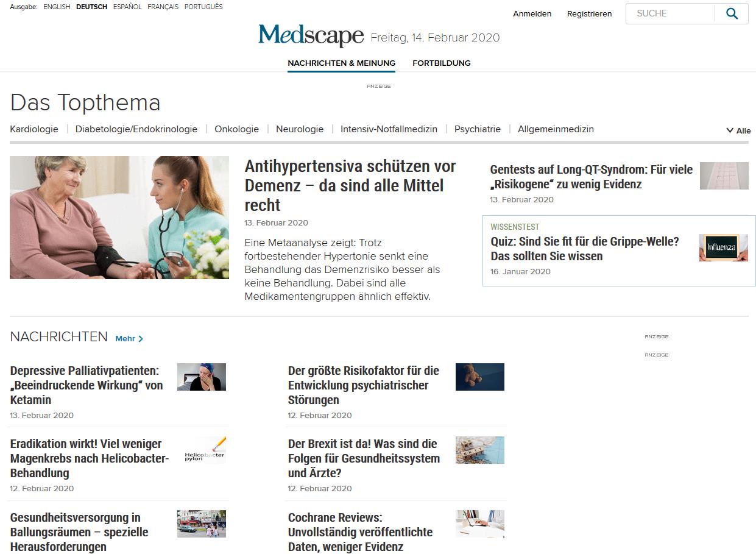
Task: Switch edition to English
Action: coord(57,7)
